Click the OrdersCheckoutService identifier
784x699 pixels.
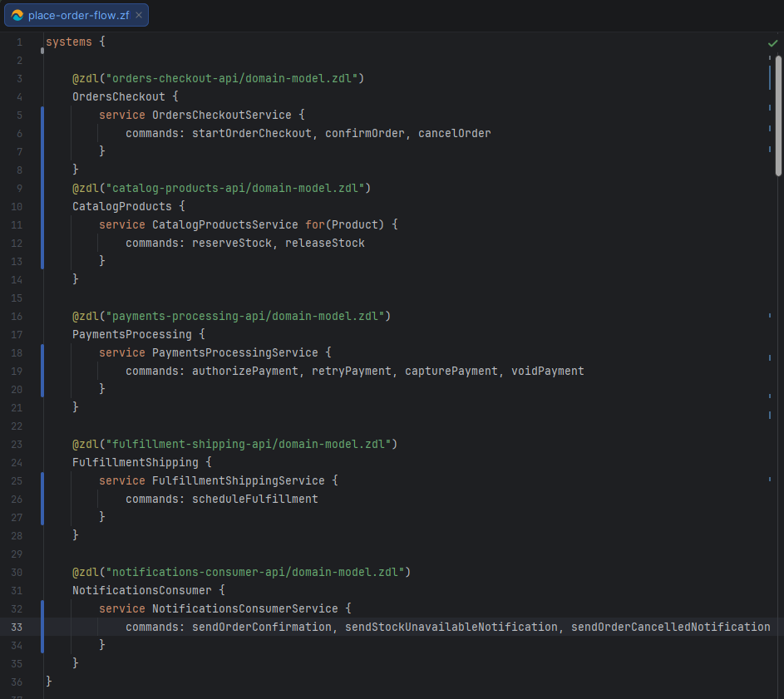tap(221, 115)
